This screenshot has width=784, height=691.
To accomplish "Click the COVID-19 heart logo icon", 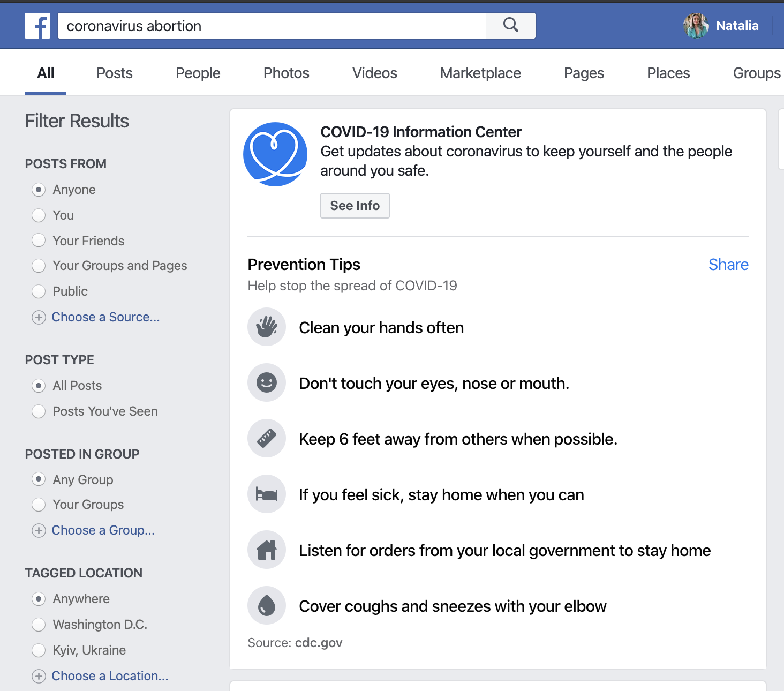I will tap(275, 154).
